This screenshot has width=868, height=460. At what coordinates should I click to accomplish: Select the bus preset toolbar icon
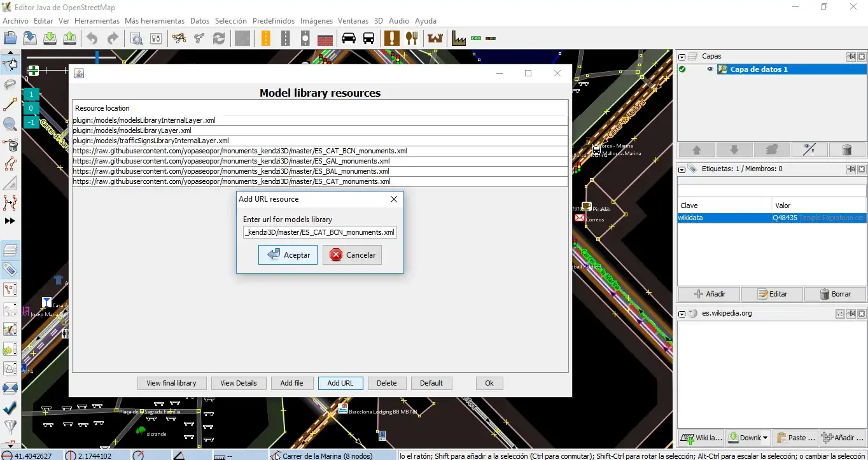(368, 38)
